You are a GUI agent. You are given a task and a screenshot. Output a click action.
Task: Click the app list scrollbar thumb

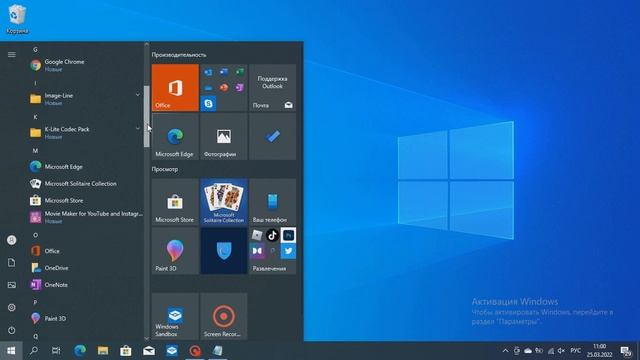pos(147,116)
